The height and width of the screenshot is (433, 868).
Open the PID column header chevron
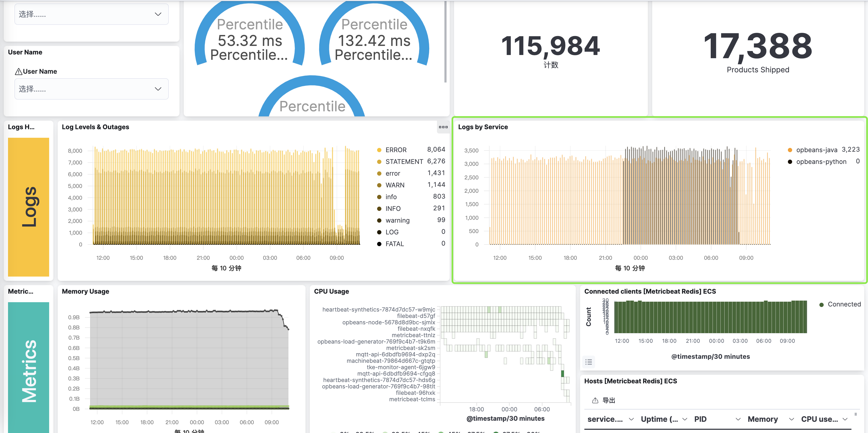pyautogui.click(x=738, y=419)
